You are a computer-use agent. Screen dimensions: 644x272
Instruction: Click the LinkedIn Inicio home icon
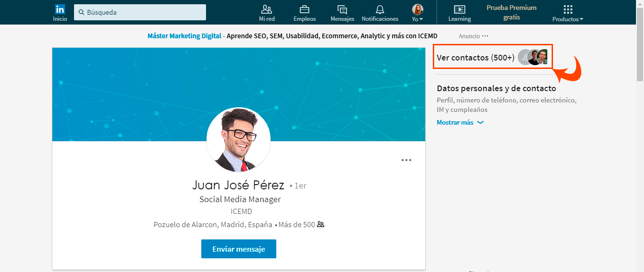click(x=60, y=10)
